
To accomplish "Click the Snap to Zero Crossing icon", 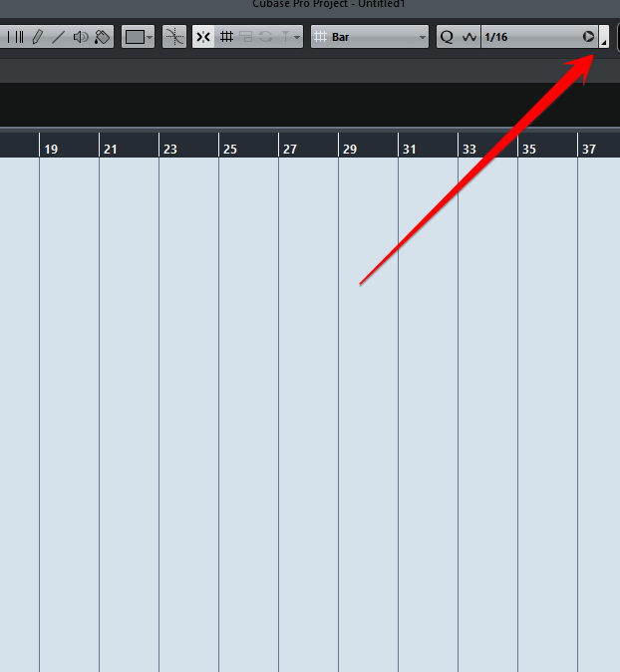I will point(174,37).
